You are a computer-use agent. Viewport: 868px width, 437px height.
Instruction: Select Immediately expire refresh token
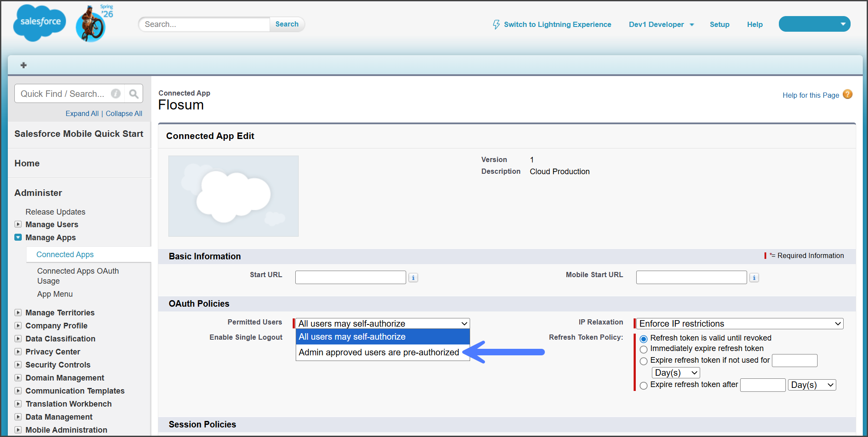tap(644, 349)
